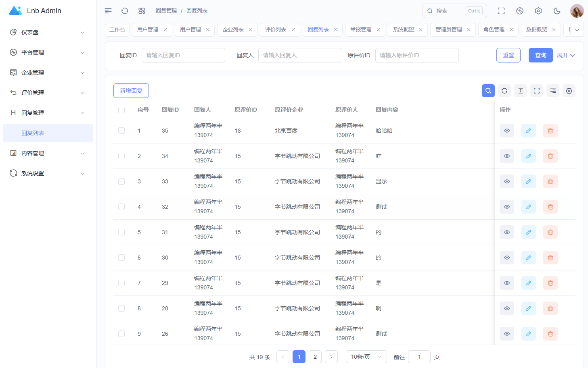Toggle fullscreen mode from top header
The height and width of the screenshot is (368, 588).
point(501,11)
